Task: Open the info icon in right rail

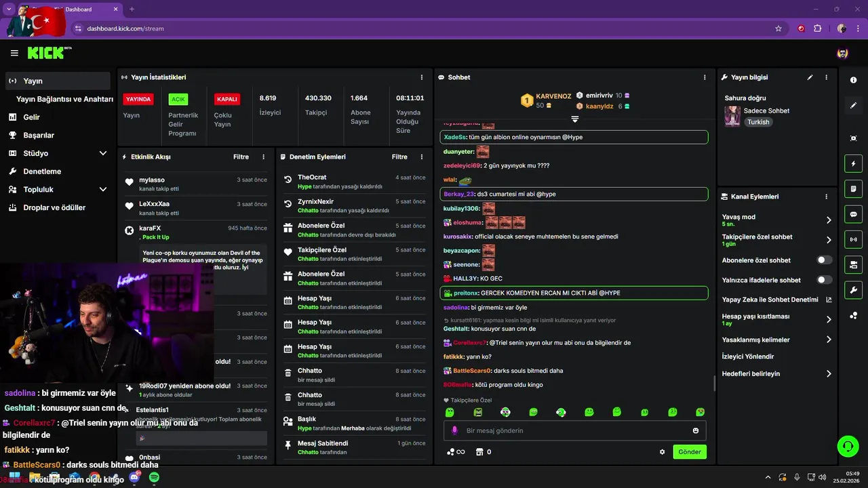Action: point(853,80)
